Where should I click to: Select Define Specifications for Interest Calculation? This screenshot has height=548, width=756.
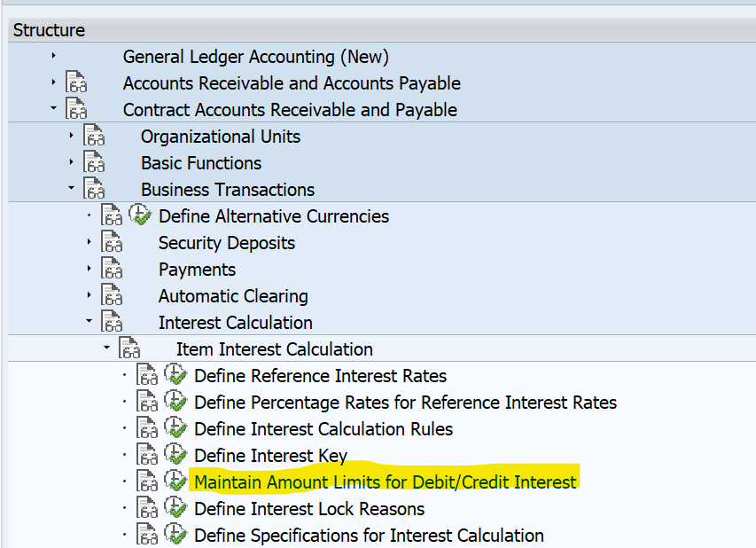click(369, 535)
